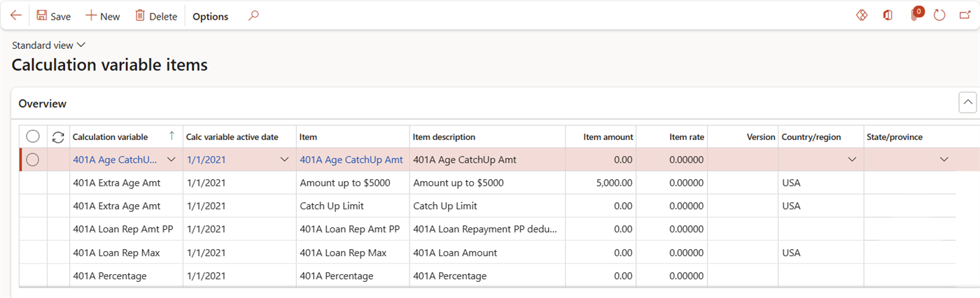Follow the 401A Age CatchUp Amt item link

[x=351, y=159]
